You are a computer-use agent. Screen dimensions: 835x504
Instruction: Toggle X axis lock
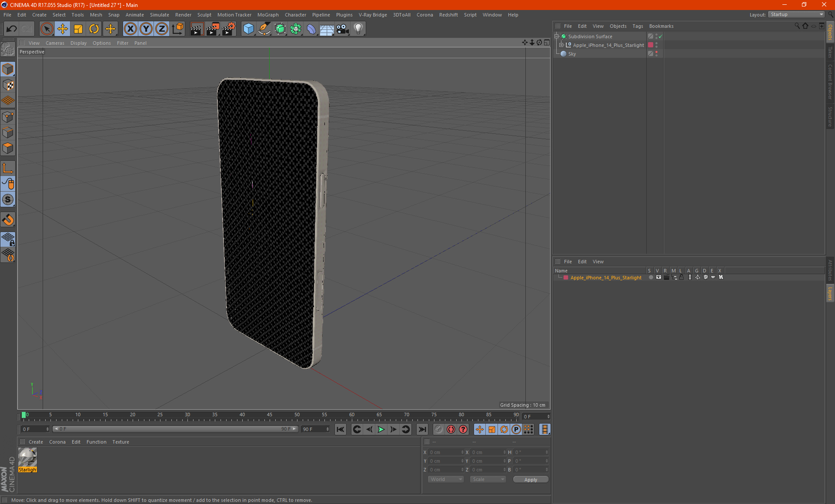click(130, 29)
